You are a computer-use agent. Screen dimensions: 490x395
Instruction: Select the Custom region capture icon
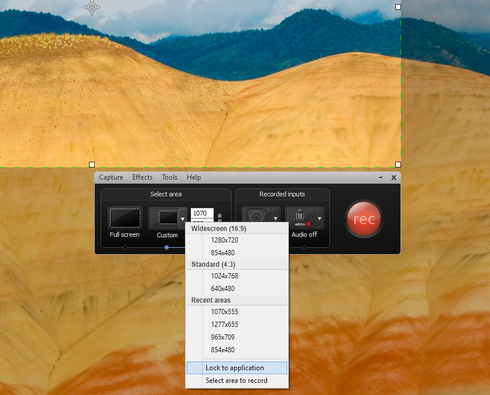tap(163, 218)
